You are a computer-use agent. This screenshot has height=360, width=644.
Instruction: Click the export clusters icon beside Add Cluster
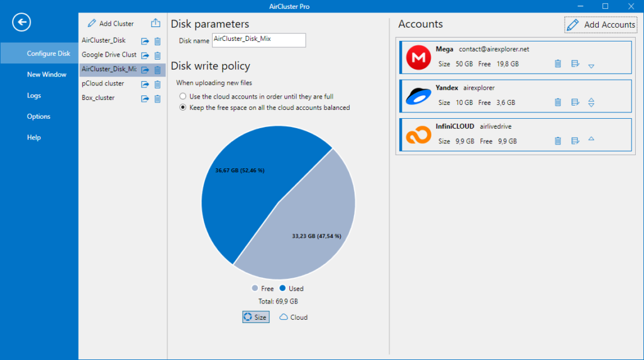pos(156,23)
